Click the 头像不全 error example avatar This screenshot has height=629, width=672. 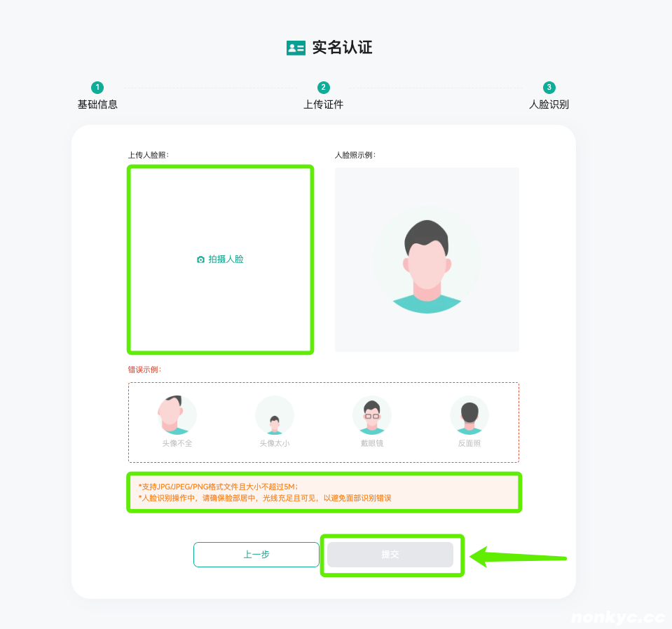(177, 415)
